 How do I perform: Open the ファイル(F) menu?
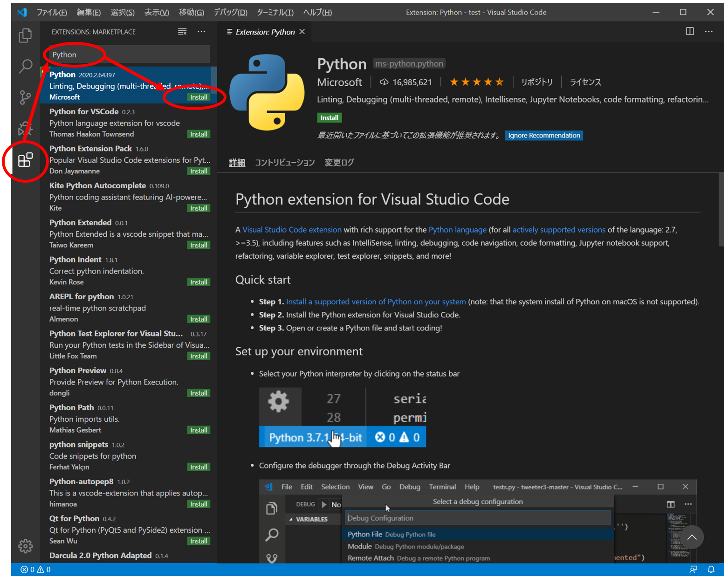[x=52, y=12]
